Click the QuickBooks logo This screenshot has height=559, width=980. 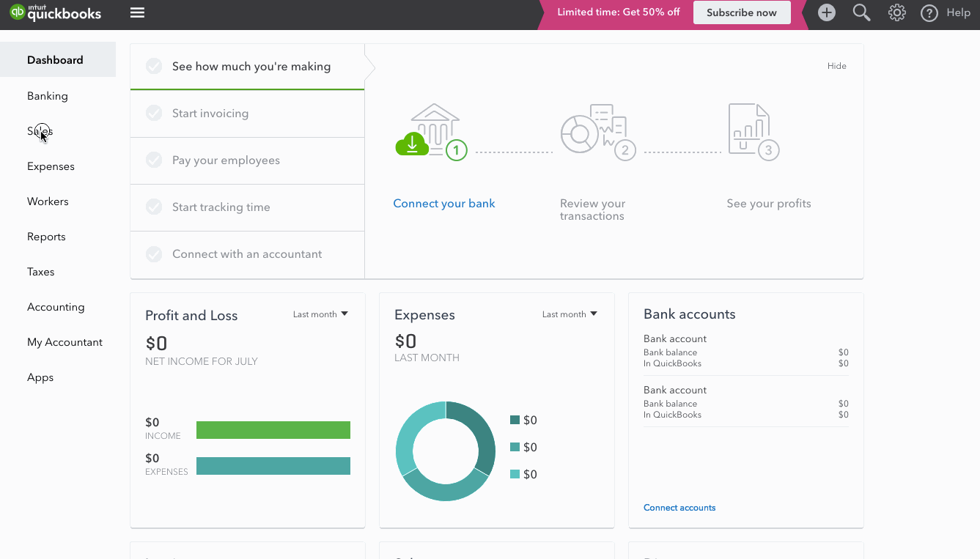(x=56, y=12)
